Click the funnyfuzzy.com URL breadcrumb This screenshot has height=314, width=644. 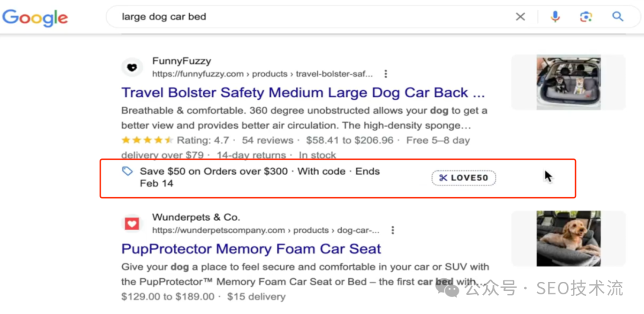pos(262,74)
